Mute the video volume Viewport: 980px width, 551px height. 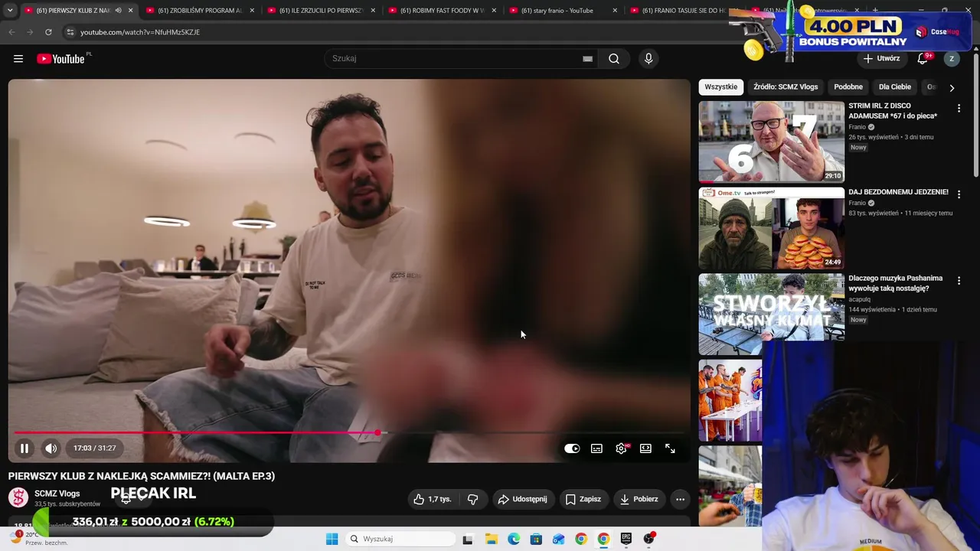click(51, 448)
